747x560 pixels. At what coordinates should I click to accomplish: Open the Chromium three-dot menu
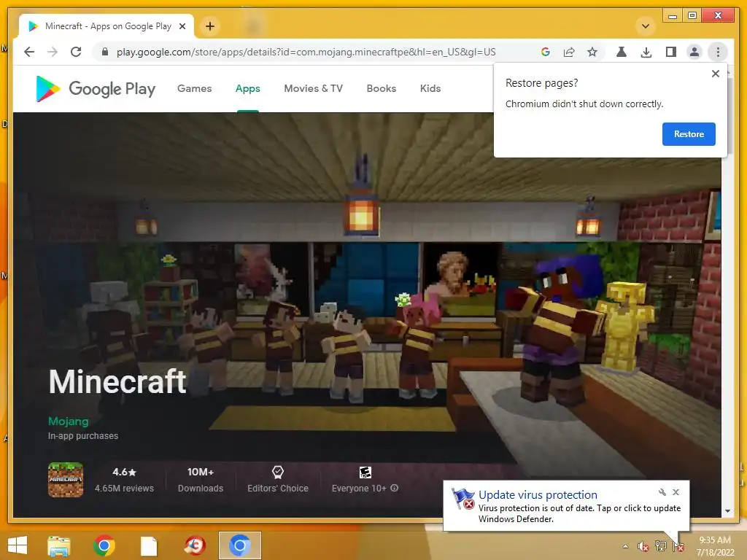coord(718,52)
